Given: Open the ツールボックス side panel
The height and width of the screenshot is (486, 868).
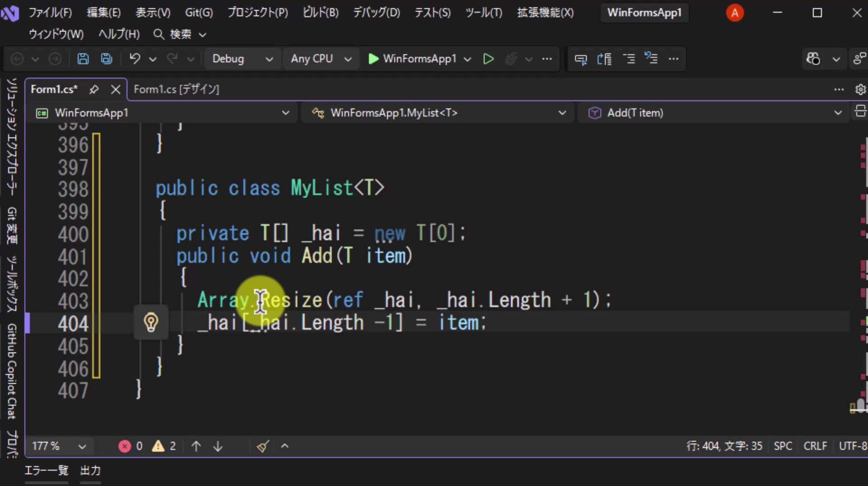Looking at the screenshot, I should [12, 284].
